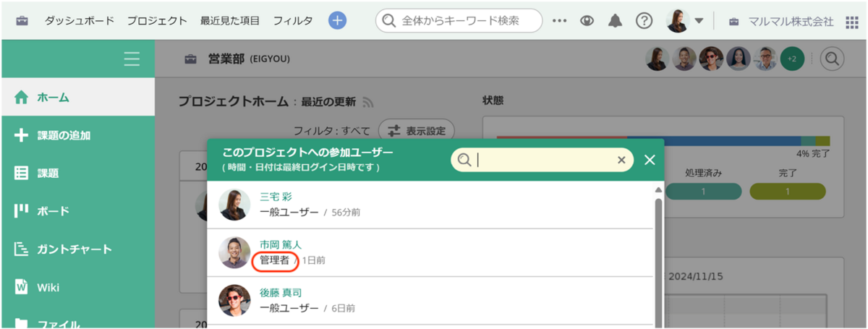Click the three-dots more menu
This screenshot has width=868, height=329.
click(x=559, y=20)
